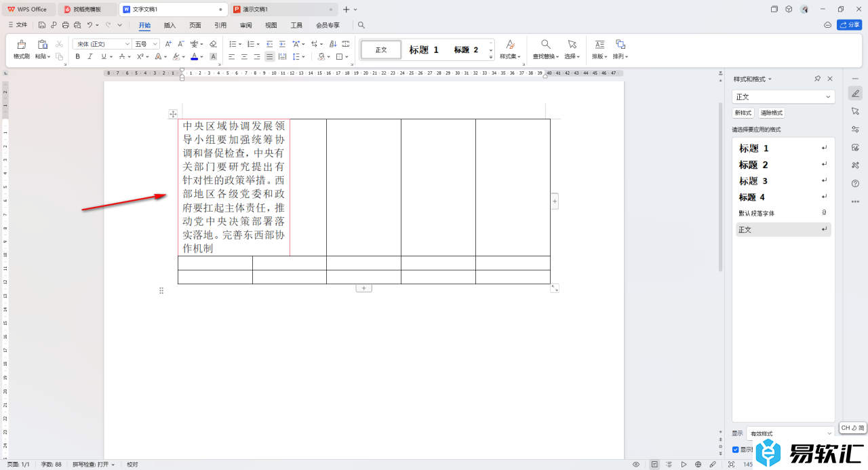Viewport: 868px width, 470px height.
Task: Toggle Italic formatting
Action: coord(89,57)
